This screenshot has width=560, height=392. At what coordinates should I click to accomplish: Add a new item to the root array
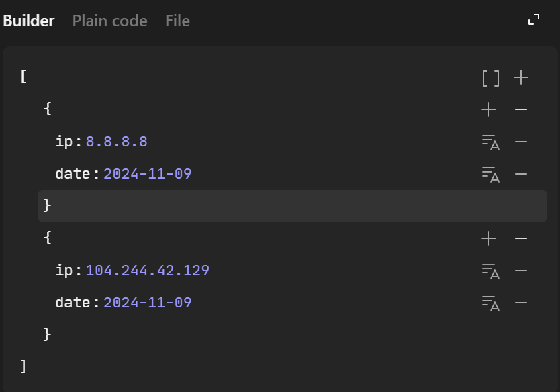tap(521, 78)
